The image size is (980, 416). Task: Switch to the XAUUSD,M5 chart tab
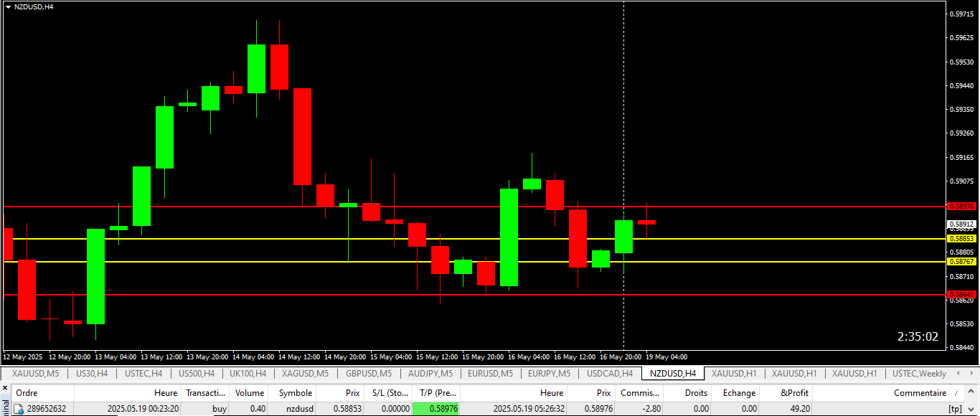click(x=35, y=374)
